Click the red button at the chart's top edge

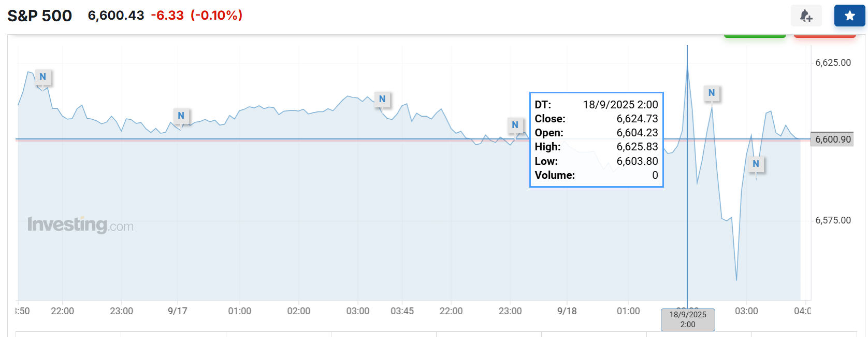(x=825, y=35)
